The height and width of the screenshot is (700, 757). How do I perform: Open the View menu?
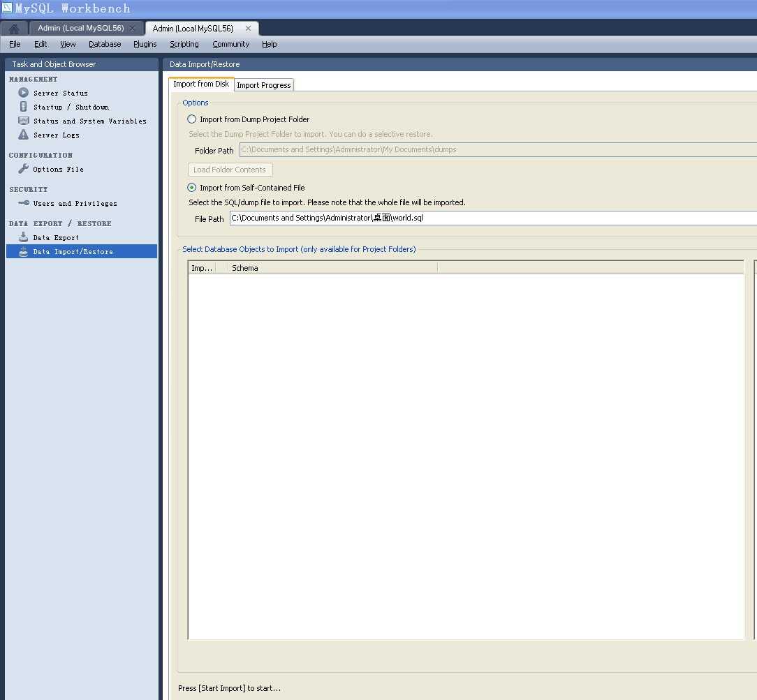coord(68,44)
